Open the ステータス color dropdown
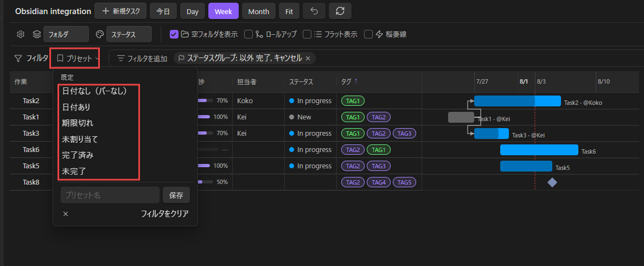 (x=129, y=34)
